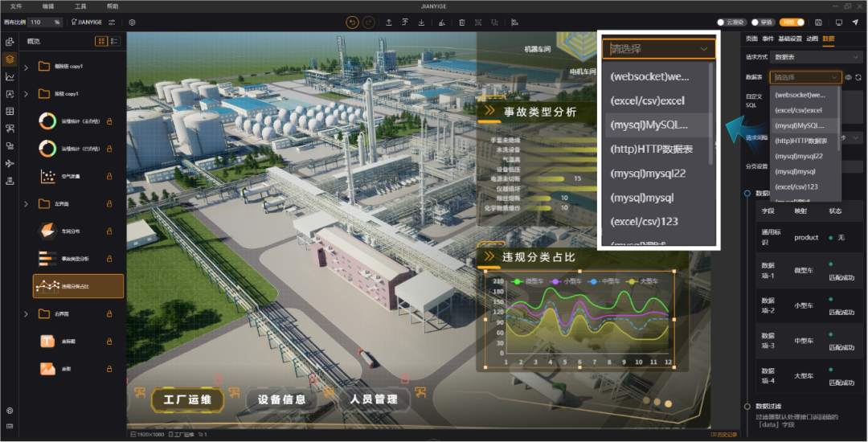
Task: Click the eye icon next to 数据表
Action: click(848, 77)
